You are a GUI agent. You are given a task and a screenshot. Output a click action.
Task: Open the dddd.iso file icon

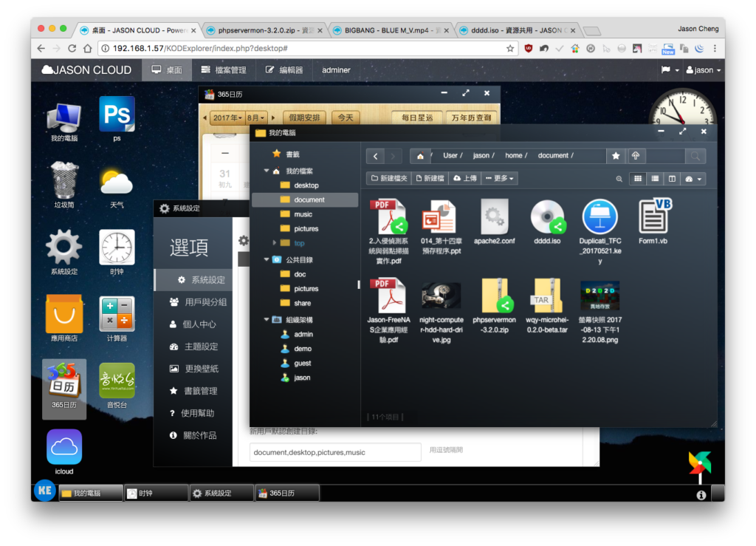[x=547, y=222]
